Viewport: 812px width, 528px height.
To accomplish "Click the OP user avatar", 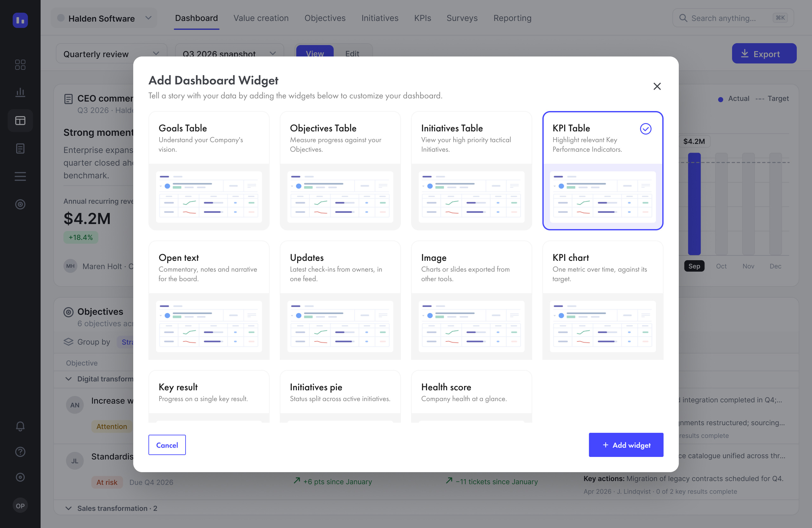I will click(x=20, y=505).
